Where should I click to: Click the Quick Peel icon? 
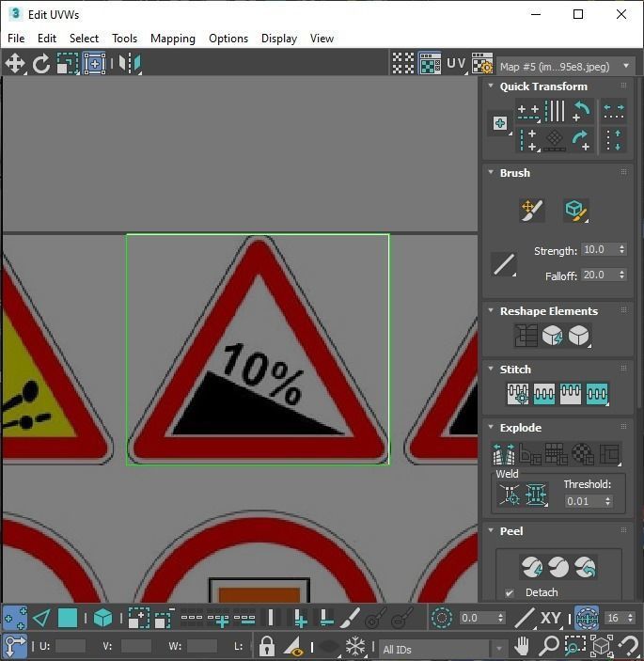[x=531, y=567]
